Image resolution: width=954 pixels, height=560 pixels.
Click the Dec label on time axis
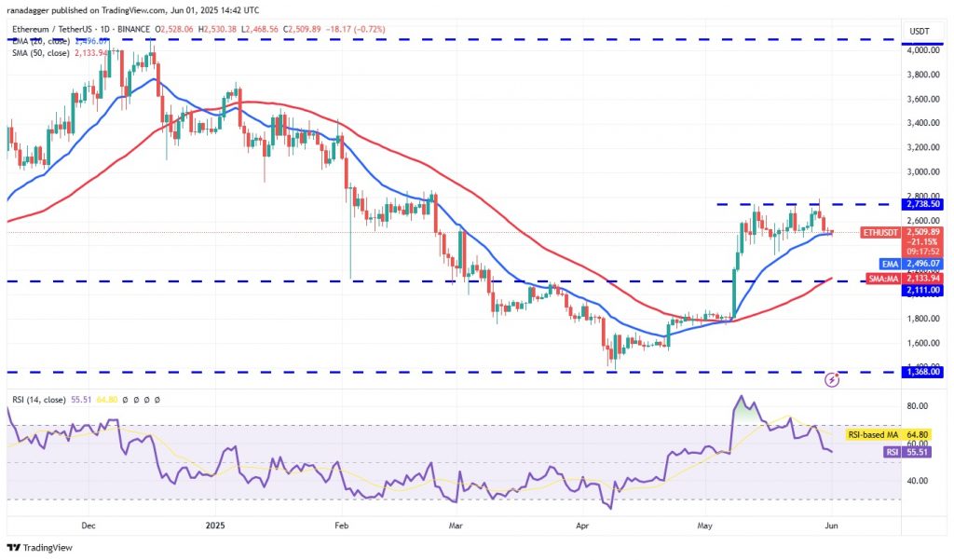pyautogui.click(x=89, y=526)
